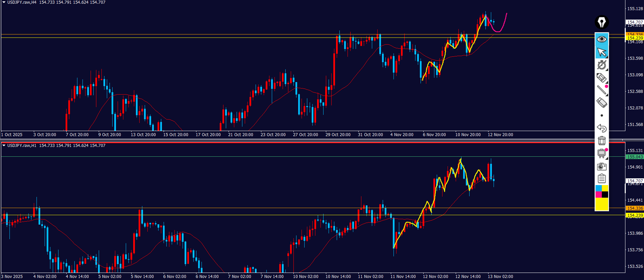Click the pen nib logo button
The image size is (644, 280).
pyautogui.click(x=602, y=22)
